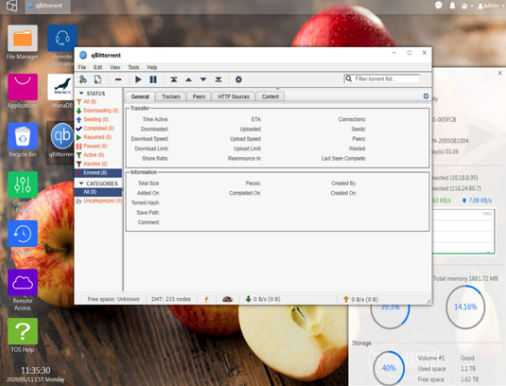The height and width of the screenshot is (386, 506).
Task: Open the notifications bell icon
Action: click(x=452, y=6)
